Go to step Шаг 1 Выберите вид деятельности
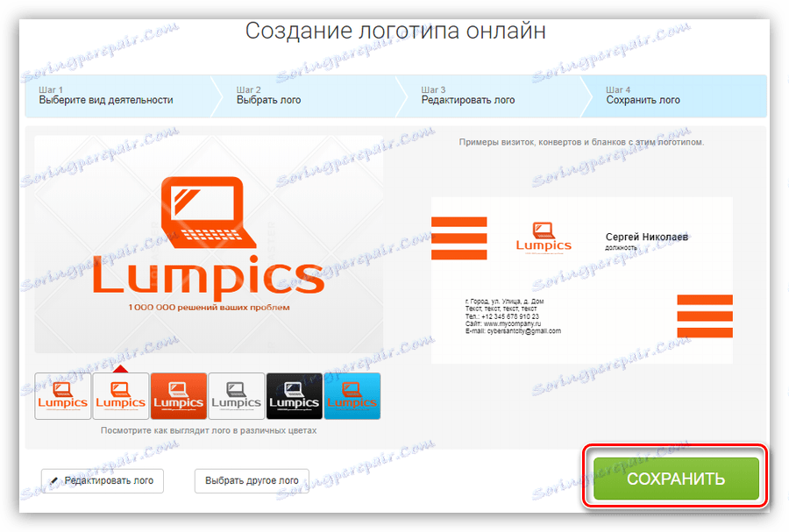 pos(118,96)
